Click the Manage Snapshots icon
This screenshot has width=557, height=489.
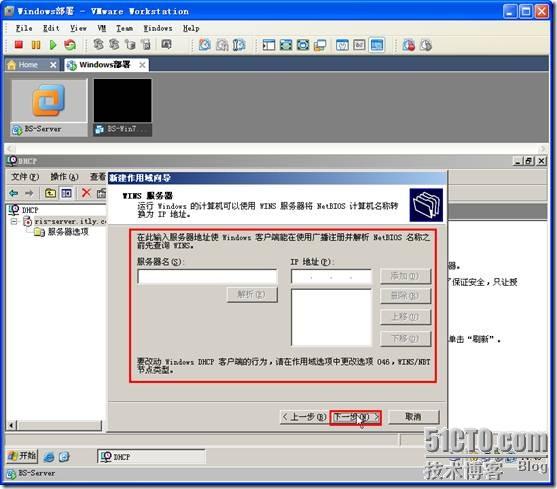pos(239,45)
